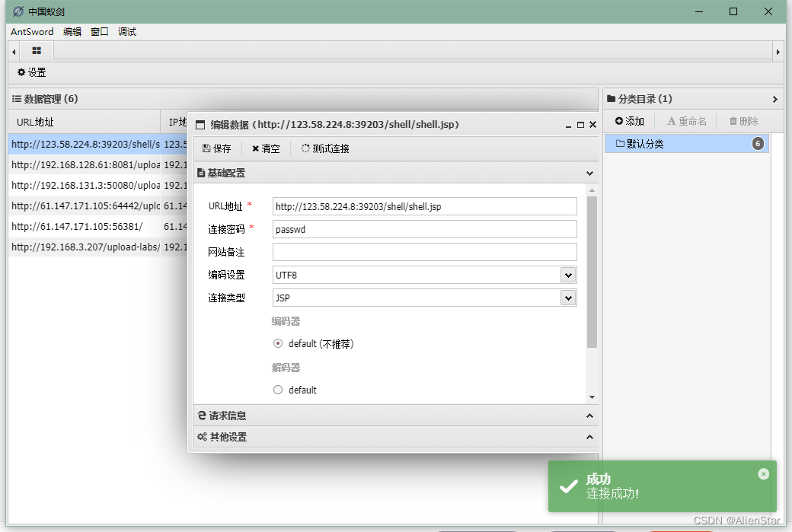Open the 调试 menu
Screen dimensions: 792x532
127,32
